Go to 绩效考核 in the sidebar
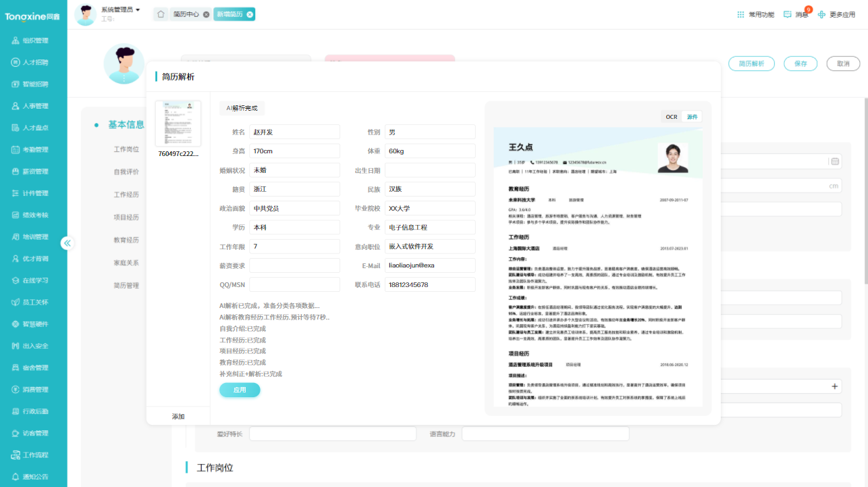This screenshot has height=487, width=868. tap(32, 215)
